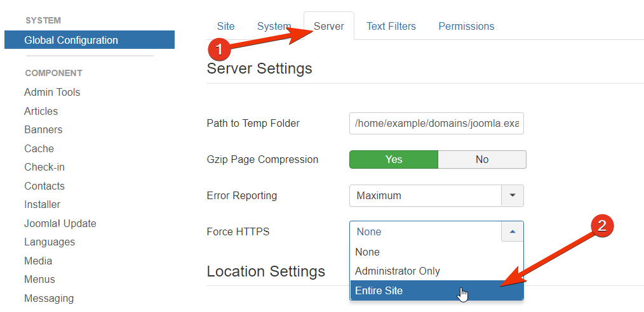644x312 pixels.
Task: Open Cache component settings
Action: pos(39,148)
